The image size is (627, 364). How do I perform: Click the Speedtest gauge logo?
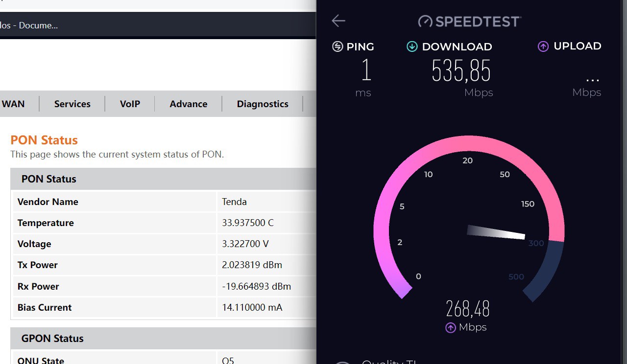coord(426,22)
